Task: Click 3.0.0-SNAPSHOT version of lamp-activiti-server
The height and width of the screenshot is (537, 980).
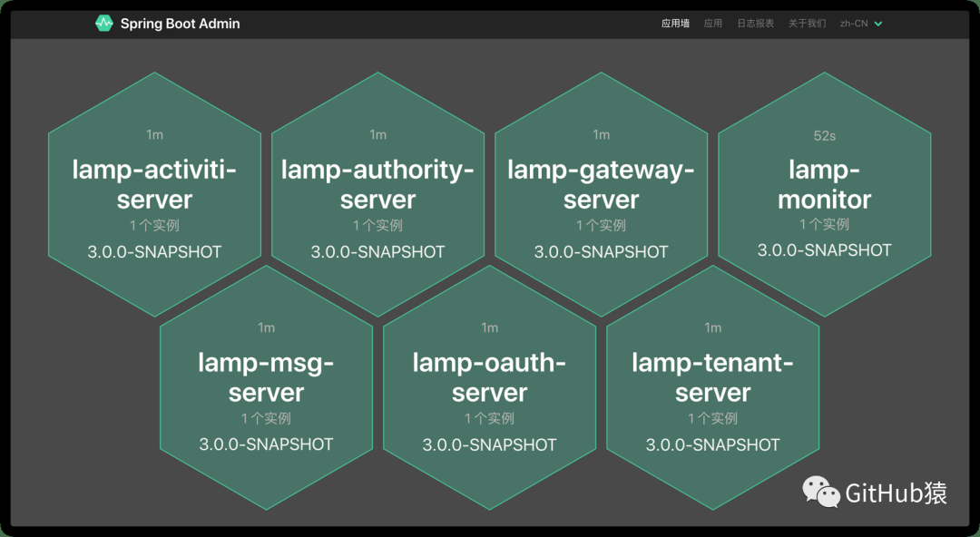Action: coord(154,252)
